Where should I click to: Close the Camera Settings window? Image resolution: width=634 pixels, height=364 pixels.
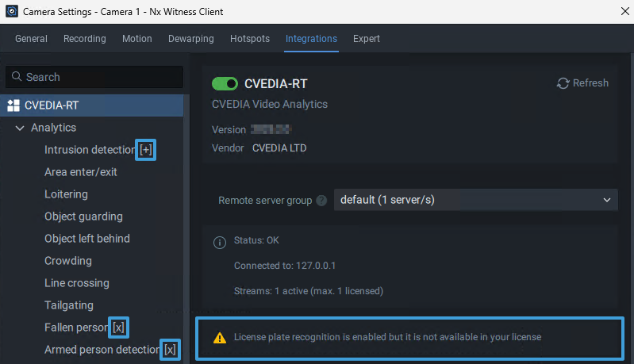tap(621, 12)
